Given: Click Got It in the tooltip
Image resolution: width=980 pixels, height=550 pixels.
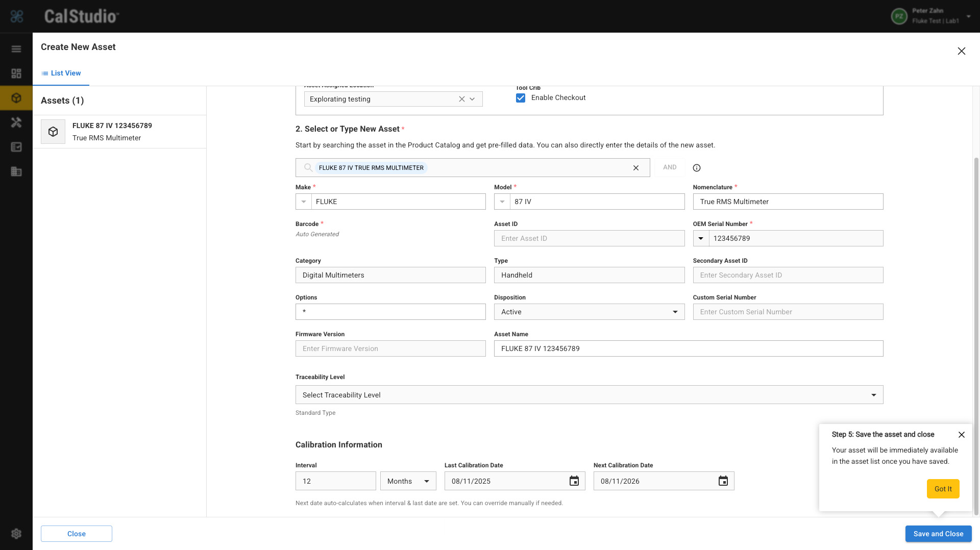Looking at the screenshot, I should tap(943, 489).
